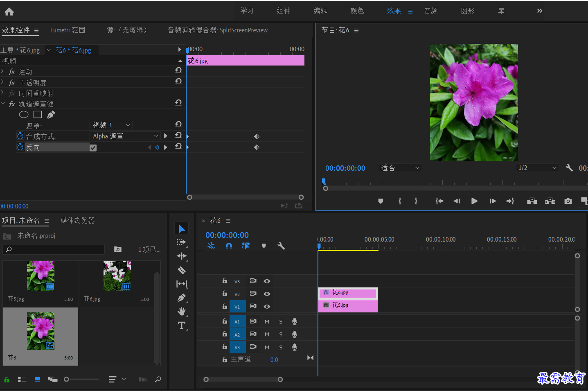The height and width of the screenshot is (391, 588).
Task: Switch to the 编辑 workspace
Action: tap(320, 11)
